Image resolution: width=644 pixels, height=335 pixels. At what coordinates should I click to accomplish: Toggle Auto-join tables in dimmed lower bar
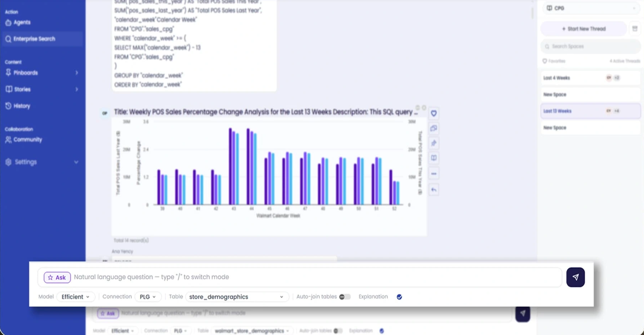[x=338, y=331]
